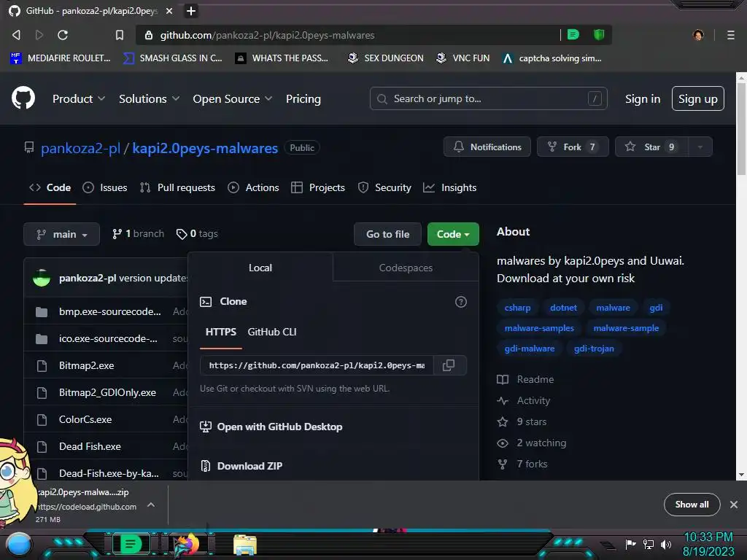Bookmark this page with bookmark icon
The image size is (747, 560).
coord(119,35)
